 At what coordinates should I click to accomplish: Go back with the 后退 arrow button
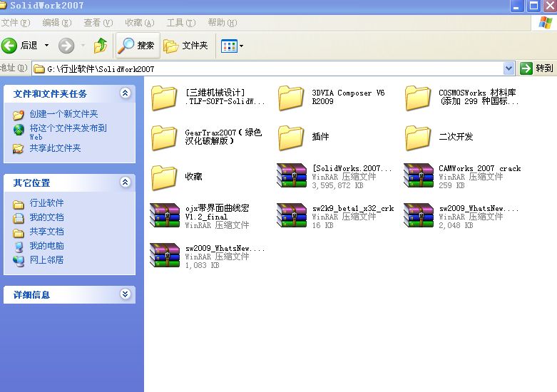click(x=19, y=46)
